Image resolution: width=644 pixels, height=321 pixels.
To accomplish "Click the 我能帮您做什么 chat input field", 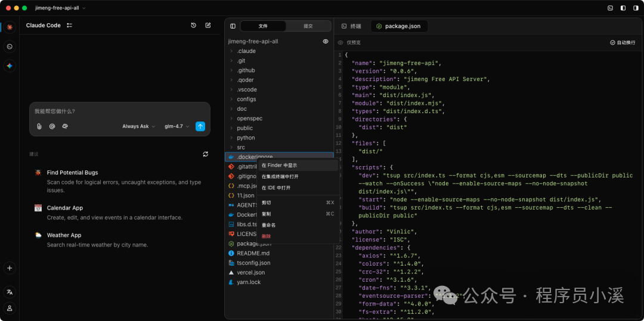I will pos(119,111).
